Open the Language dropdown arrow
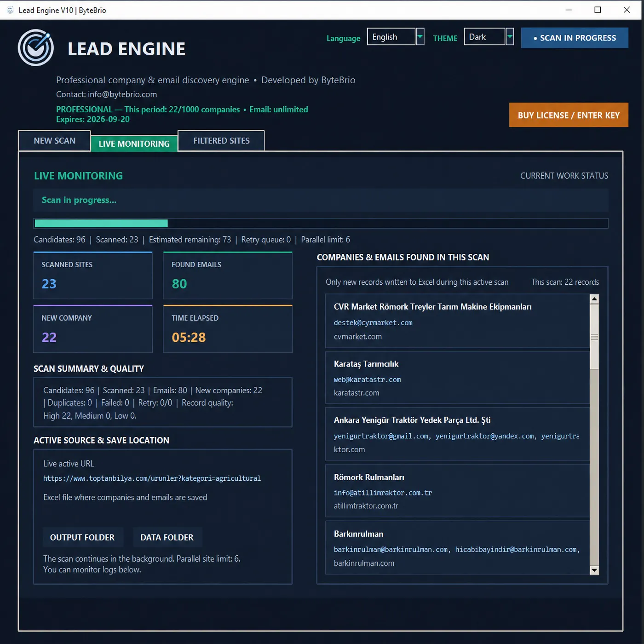 [x=420, y=37]
